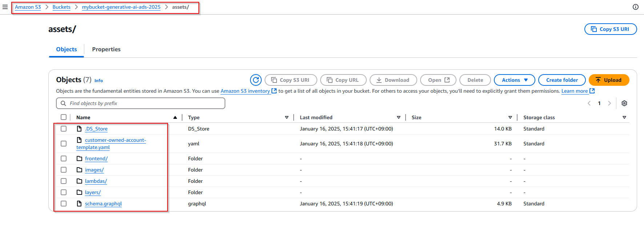The height and width of the screenshot is (237, 644).
Task: Open table preferences gear icon
Action: [624, 103]
